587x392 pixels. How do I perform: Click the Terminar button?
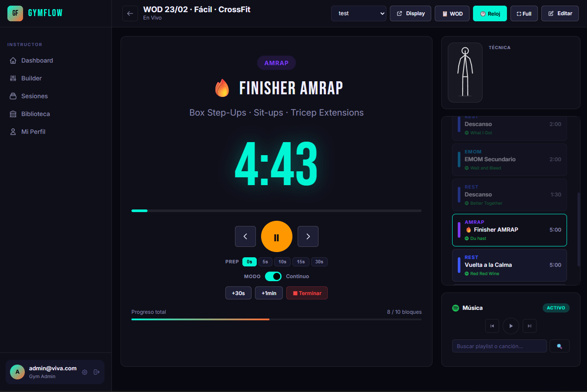point(307,293)
